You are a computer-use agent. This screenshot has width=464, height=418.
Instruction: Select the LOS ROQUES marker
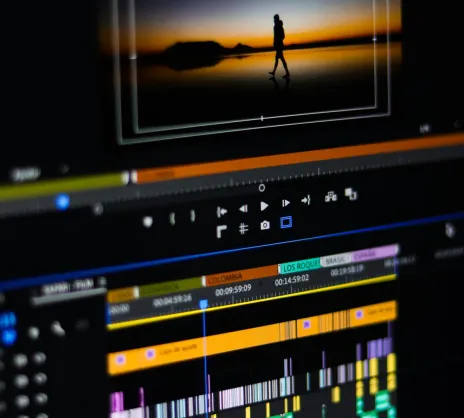pos(300,266)
